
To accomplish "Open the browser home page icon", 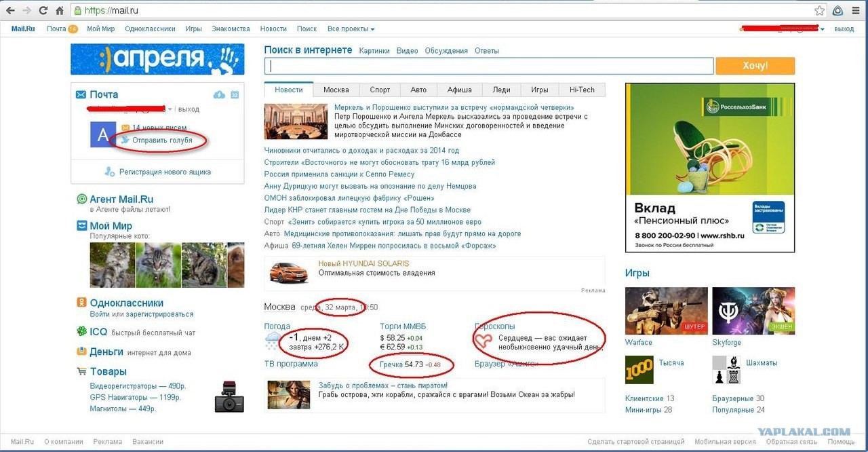I will click(60, 11).
